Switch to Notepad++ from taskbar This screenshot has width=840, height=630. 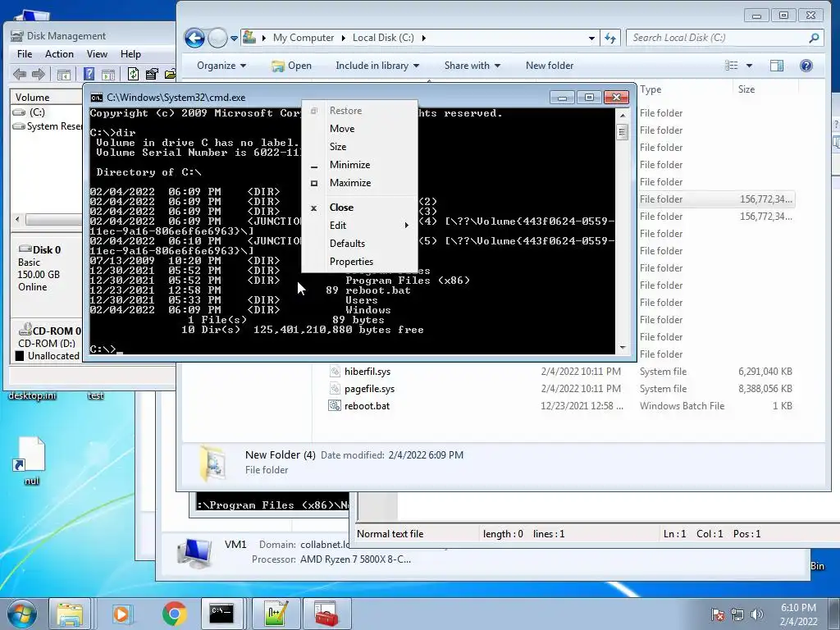[x=276, y=614]
